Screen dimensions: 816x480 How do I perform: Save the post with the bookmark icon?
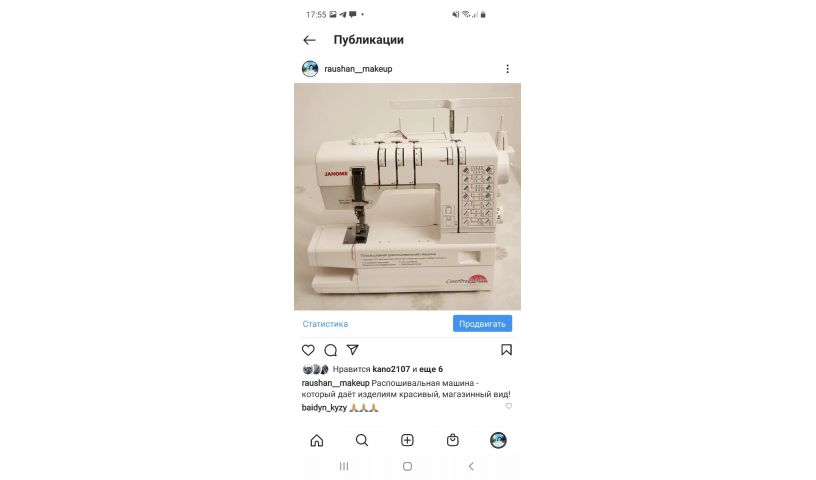tap(506, 349)
